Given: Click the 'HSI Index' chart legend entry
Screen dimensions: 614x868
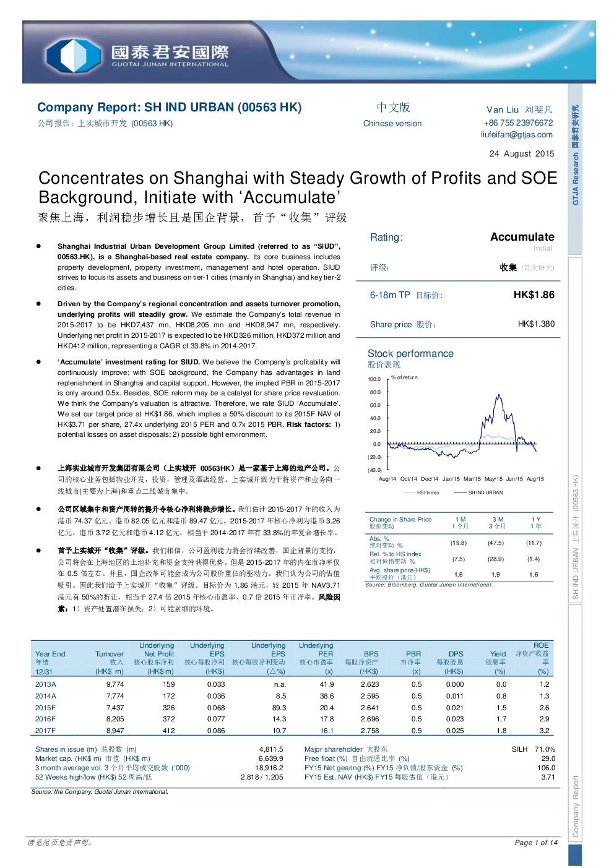Looking at the screenshot, I should coord(421,493).
